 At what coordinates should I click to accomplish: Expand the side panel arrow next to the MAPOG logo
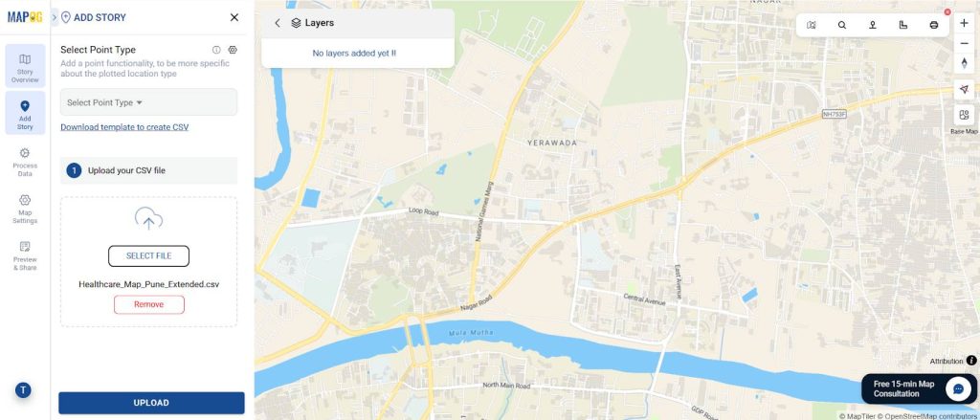click(x=55, y=17)
